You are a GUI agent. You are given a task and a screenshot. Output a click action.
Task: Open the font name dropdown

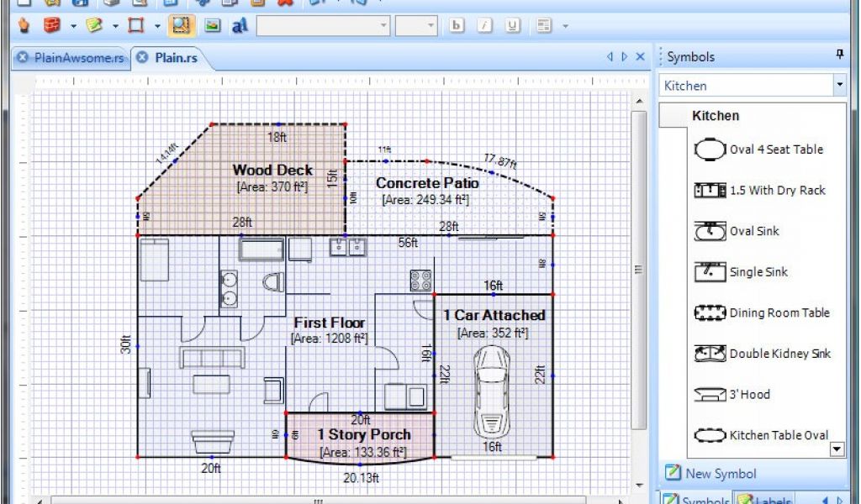coord(383,25)
